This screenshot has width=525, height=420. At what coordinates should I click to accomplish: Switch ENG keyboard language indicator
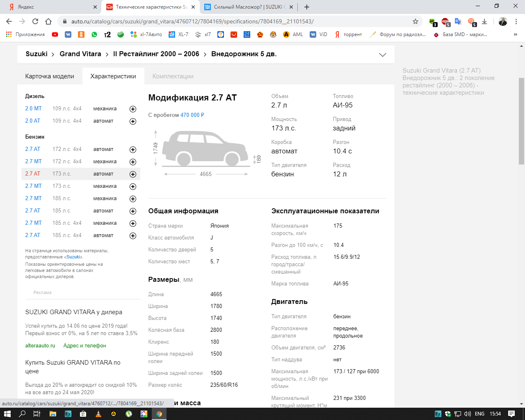[479, 414]
